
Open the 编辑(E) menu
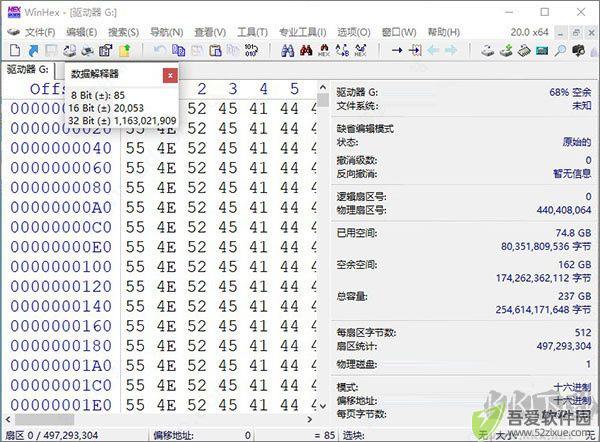[x=82, y=32]
